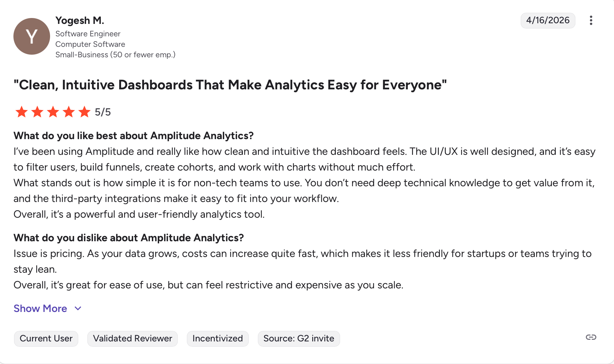Click the copy review link icon
The height and width of the screenshot is (364, 614).
(591, 337)
